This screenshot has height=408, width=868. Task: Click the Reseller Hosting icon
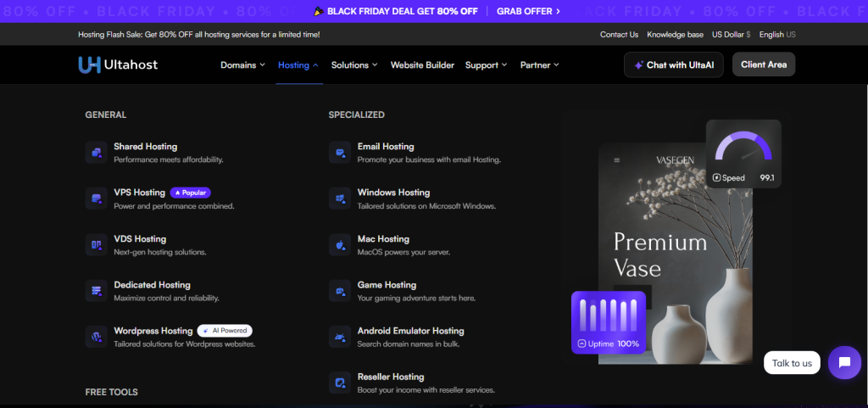[340, 383]
